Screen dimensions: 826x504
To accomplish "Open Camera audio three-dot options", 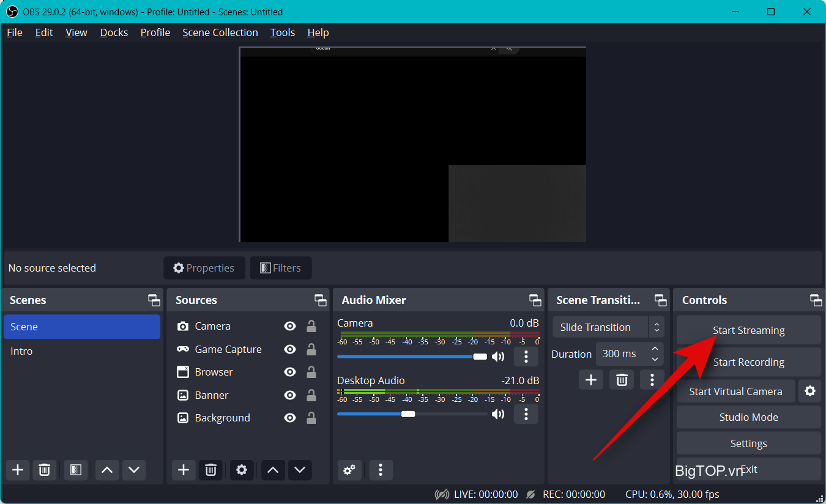I will [x=526, y=357].
